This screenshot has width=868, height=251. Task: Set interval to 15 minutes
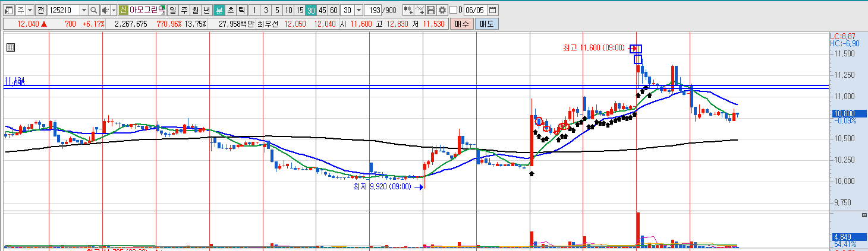click(300, 10)
